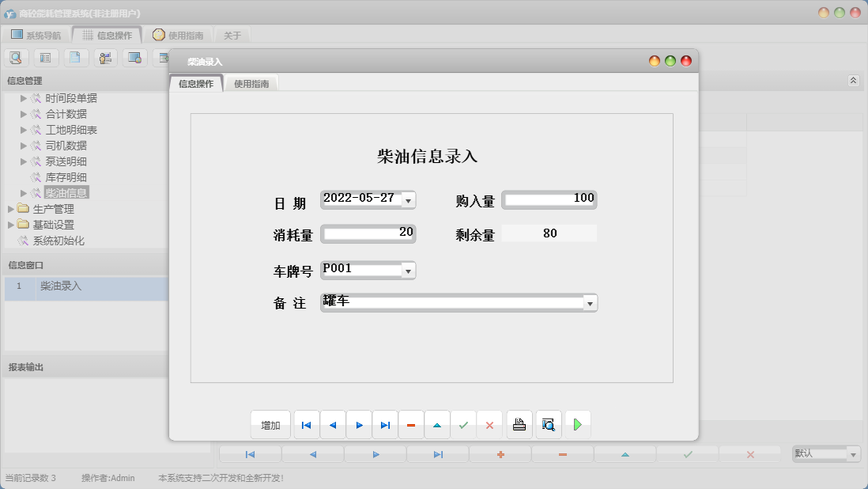Click the print icon in diesel entry dialog
The height and width of the screenshot is (489, 868).
(519, 424)
